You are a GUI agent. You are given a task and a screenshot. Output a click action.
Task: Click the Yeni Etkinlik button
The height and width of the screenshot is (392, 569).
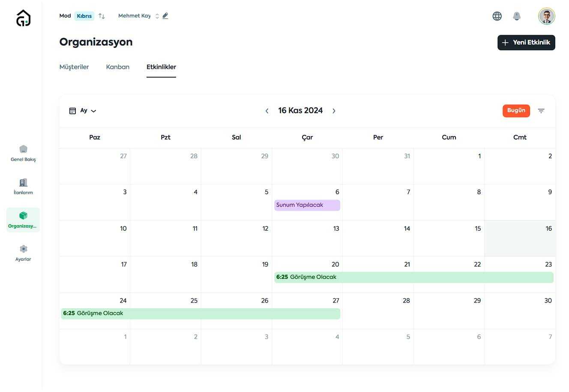click(526, 42)
